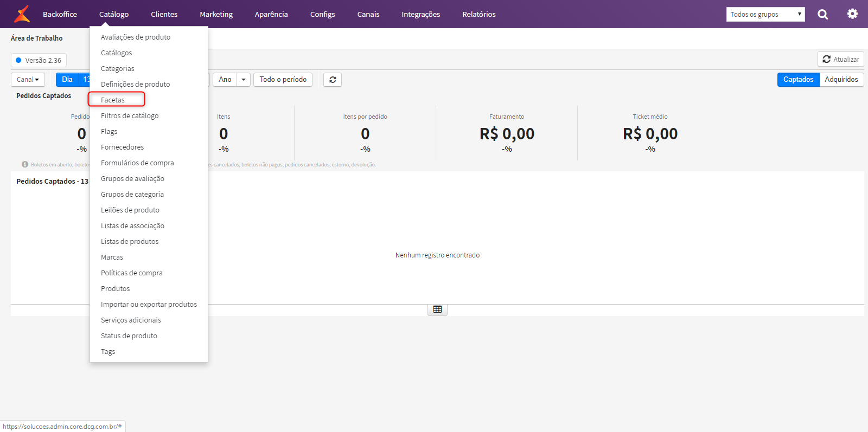Click the Ticket médio R$ 0,00 value
The image size is (868, 432).
pos(650,134)
